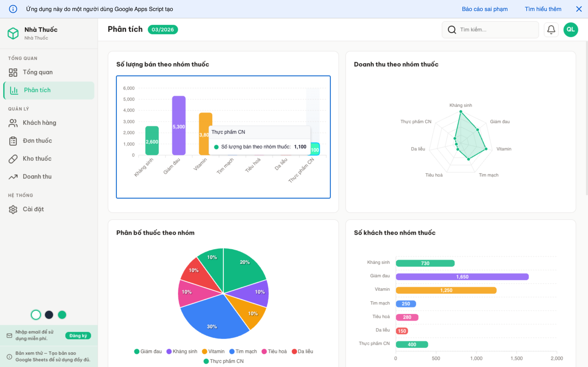
Task: Open Doanh thu menu item
Action: pos(37,177)
